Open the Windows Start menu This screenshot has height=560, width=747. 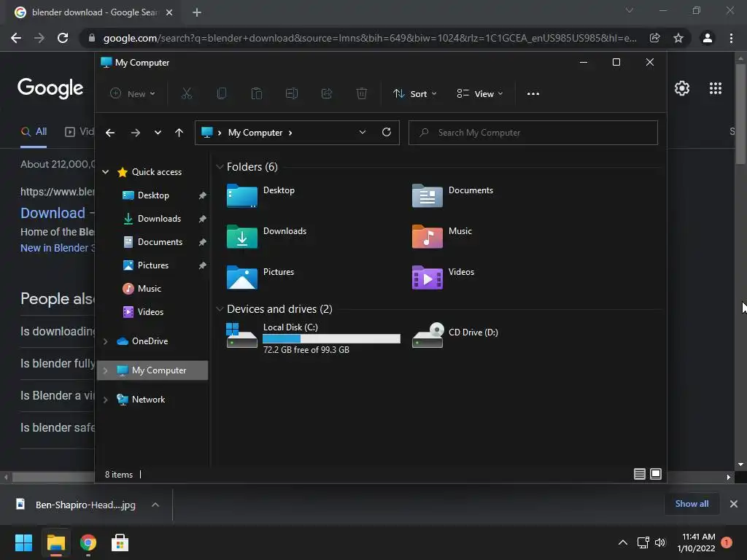[x=23, y=542]
